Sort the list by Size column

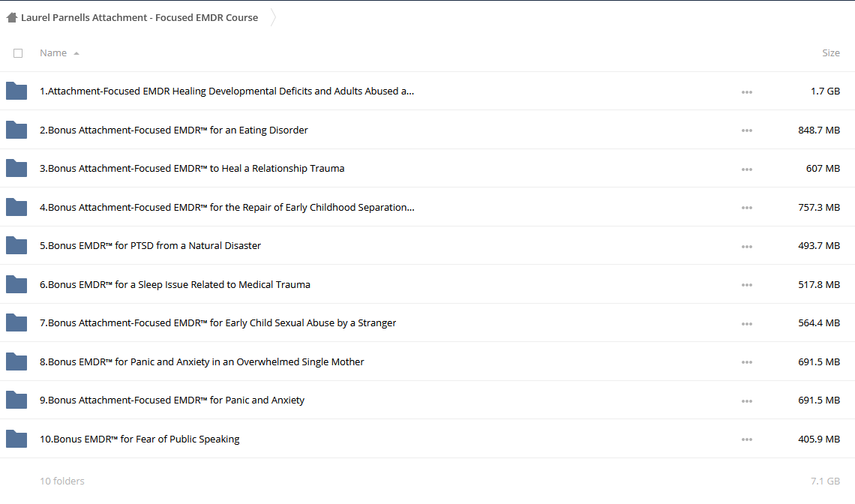point(831,53)
